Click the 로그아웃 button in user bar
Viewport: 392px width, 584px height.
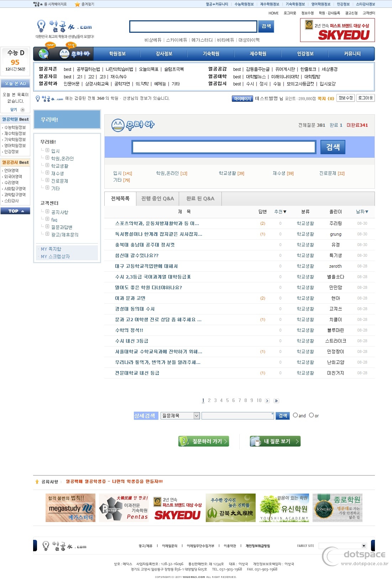[365, 98]
